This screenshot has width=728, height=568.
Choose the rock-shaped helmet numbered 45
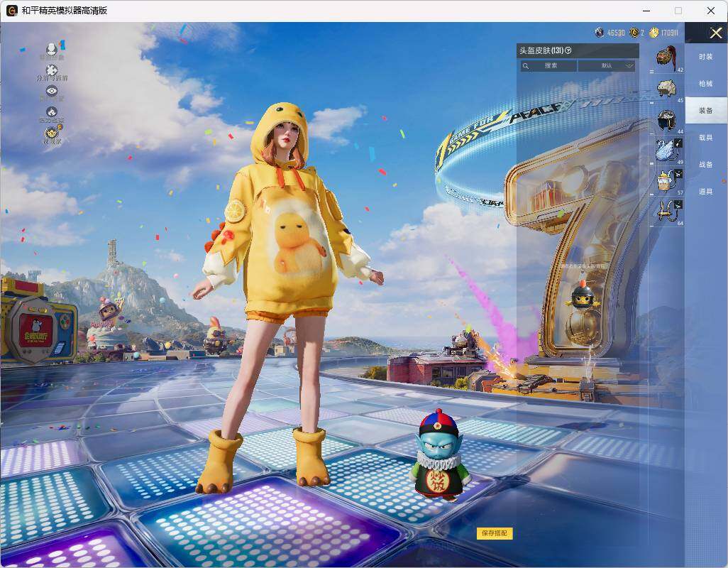point(667,88)
